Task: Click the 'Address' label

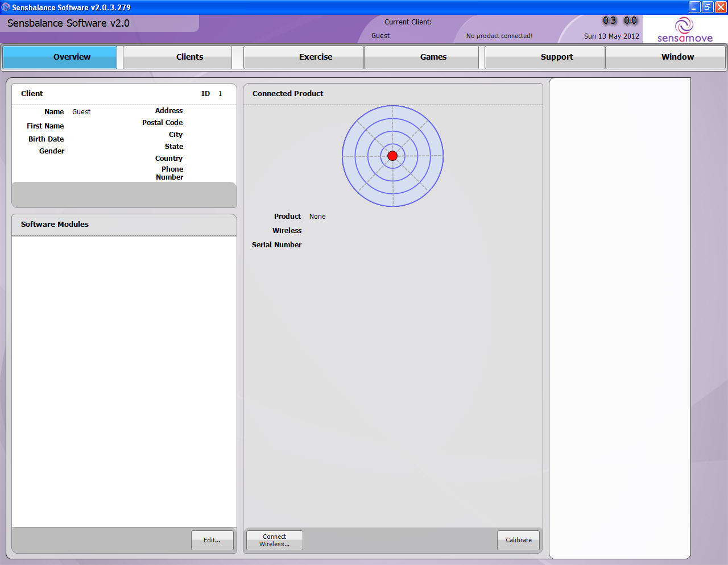Action: coord(169,111)
